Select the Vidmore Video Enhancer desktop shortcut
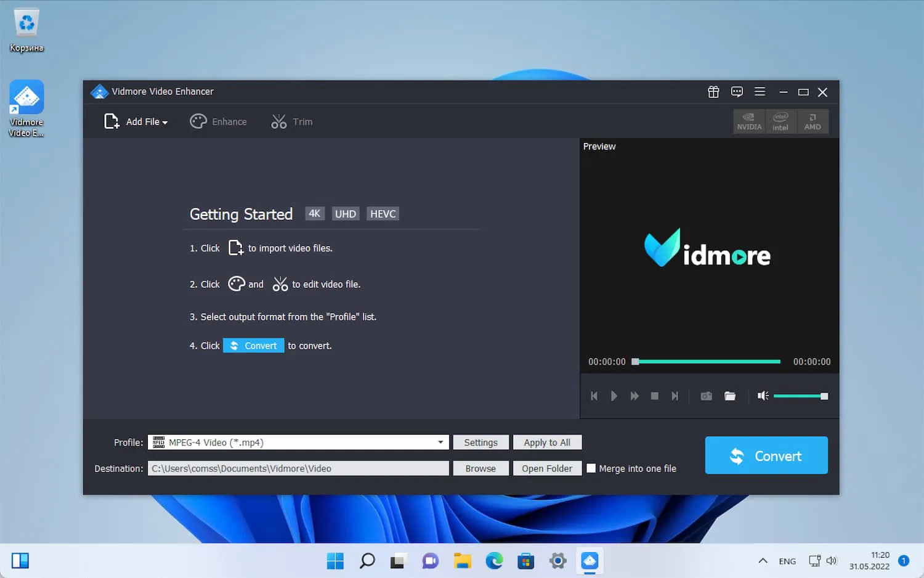The height and width of the screenshot is (578, 924). 26,108
